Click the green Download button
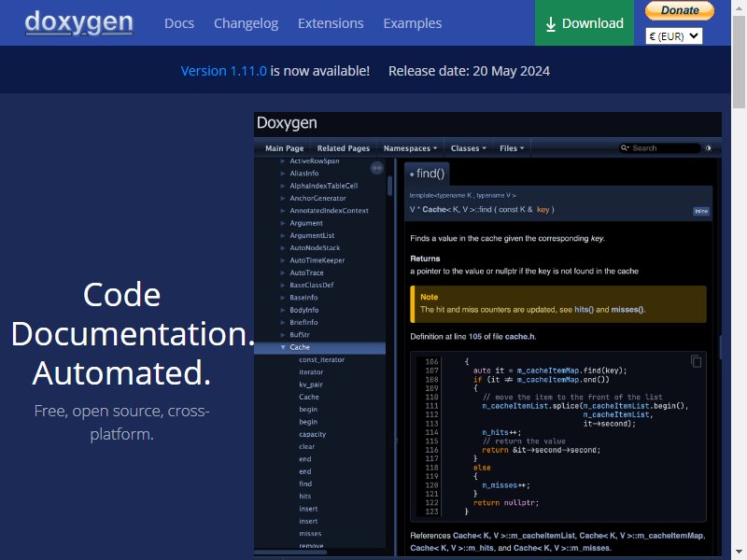747x560 pixels. 585,22
